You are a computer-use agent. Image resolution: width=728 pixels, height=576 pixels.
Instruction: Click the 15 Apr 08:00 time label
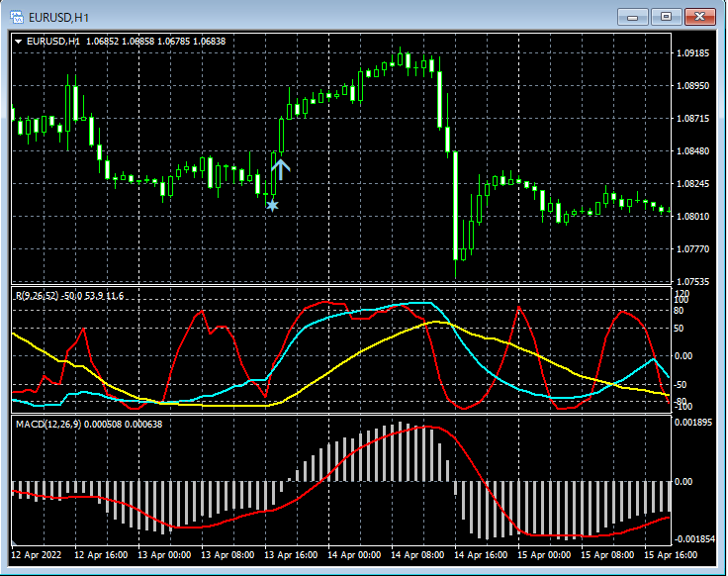point(607,555)
